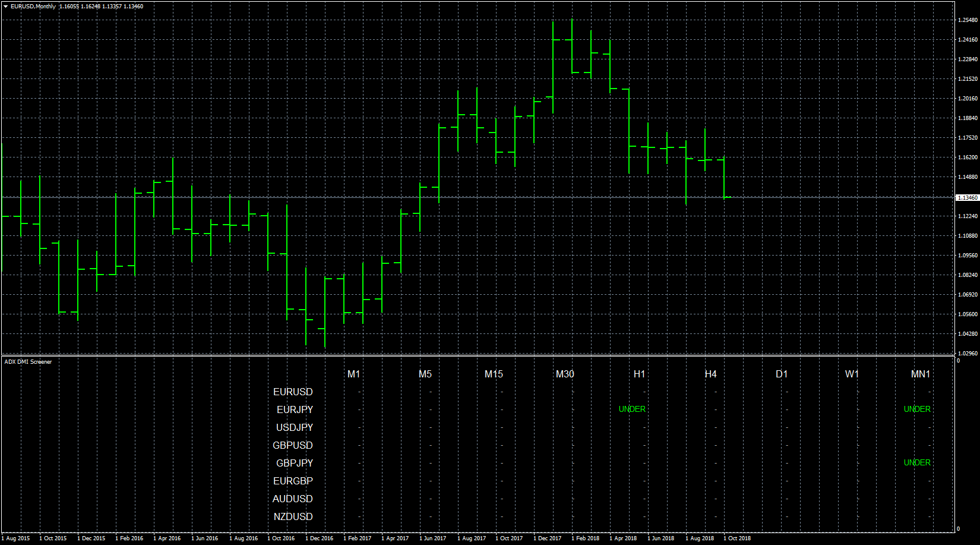Click the GBPUSD symbol row
The height and width of the screenshot is (545, 980).
coord(293,445)
